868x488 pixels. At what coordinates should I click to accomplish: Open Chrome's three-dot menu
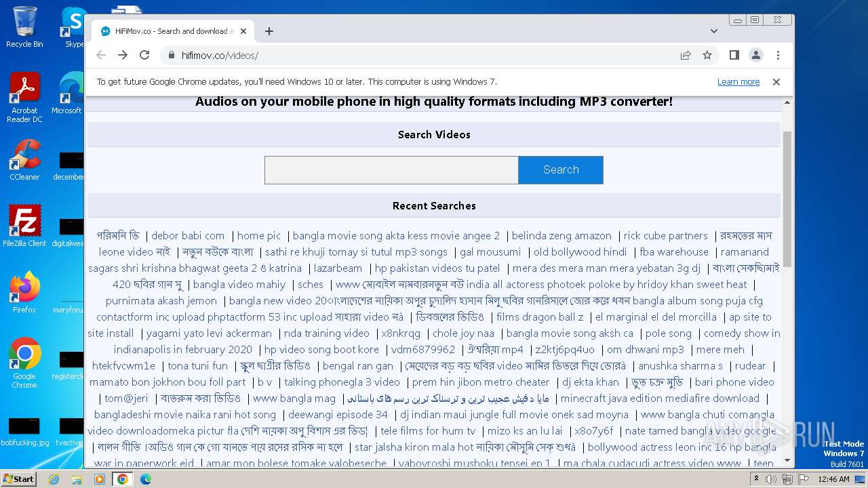[x=778, y=55]
